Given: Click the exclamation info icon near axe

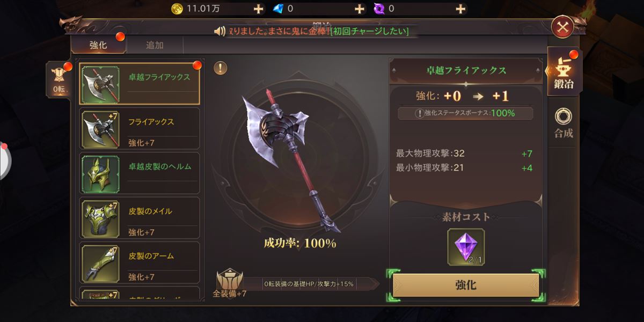Looking at the screenshot, I should [221, 68].
